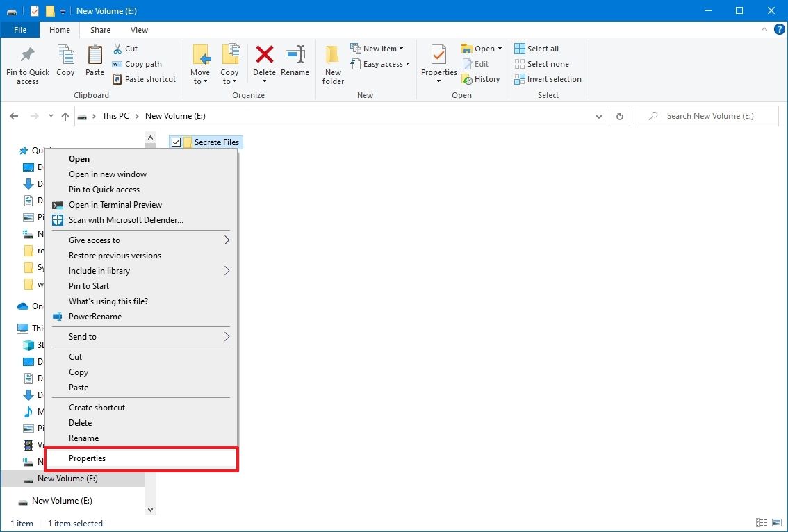Click the Invert selection button
This screenshot has height=532, width=788.
pyautogui.click(x=548, y=78)
